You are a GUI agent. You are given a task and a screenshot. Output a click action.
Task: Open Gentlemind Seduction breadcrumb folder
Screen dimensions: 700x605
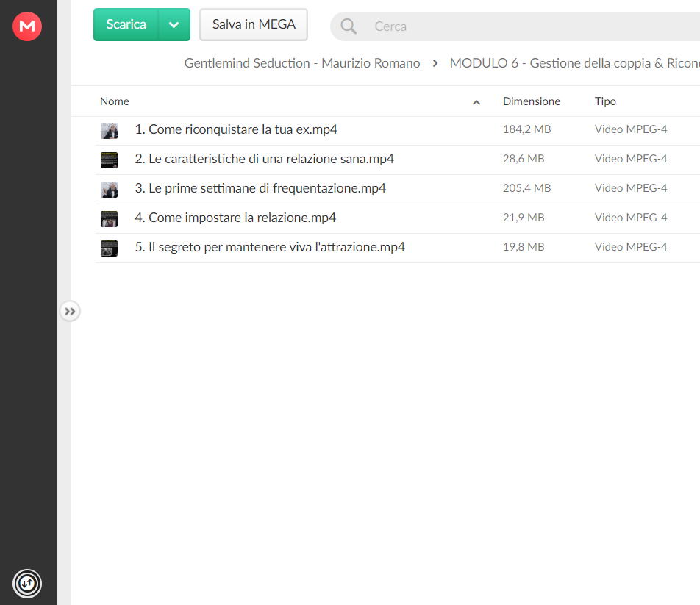pos(301,63)
